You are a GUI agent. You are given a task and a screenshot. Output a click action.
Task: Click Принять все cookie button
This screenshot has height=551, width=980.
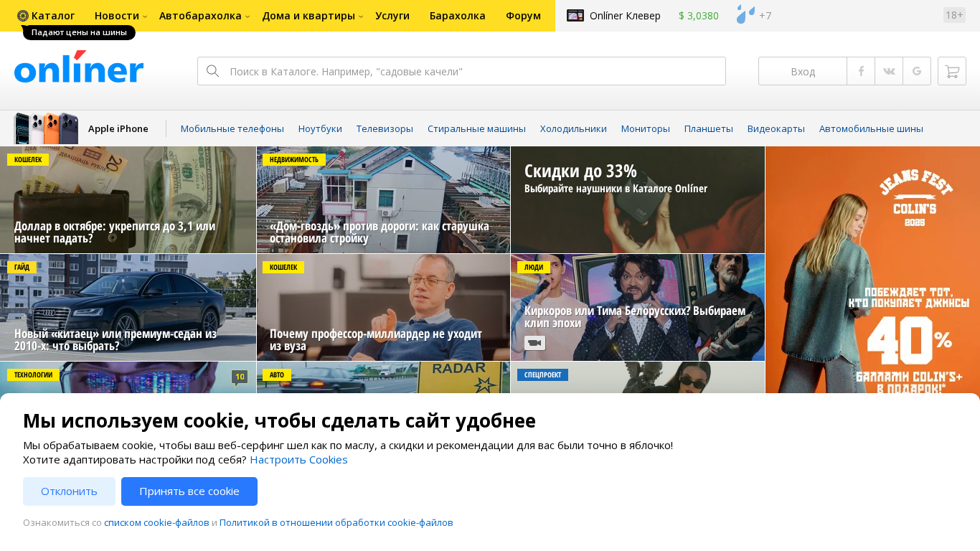189,491
